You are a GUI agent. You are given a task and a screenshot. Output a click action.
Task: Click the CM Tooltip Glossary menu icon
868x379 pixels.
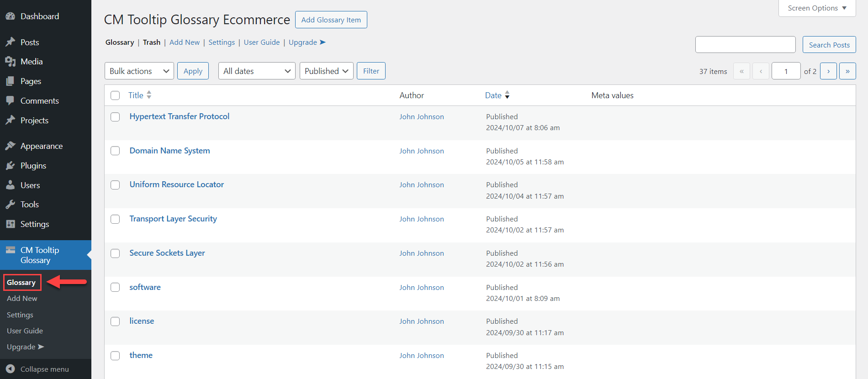pos(10,250)
